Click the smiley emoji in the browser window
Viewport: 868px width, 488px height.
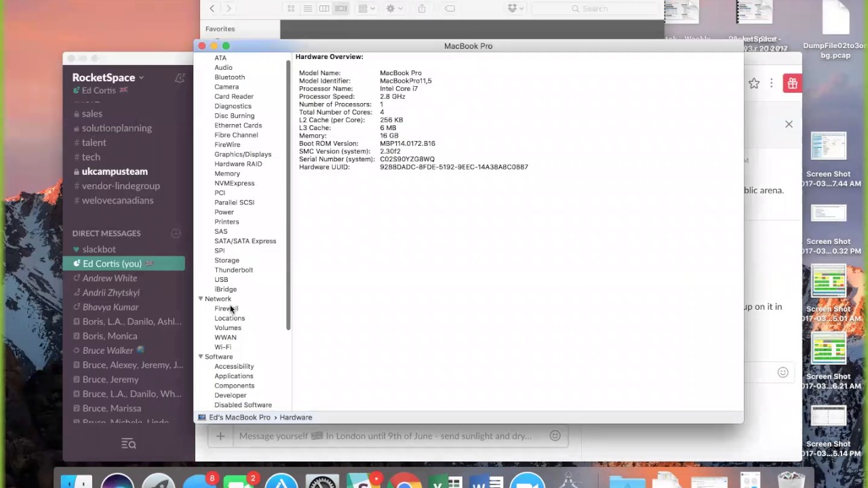point(783,372)
